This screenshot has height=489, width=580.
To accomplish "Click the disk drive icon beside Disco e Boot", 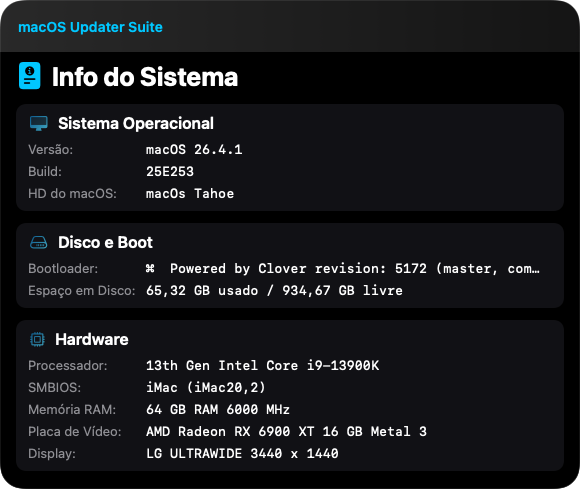I will [38, 243].
